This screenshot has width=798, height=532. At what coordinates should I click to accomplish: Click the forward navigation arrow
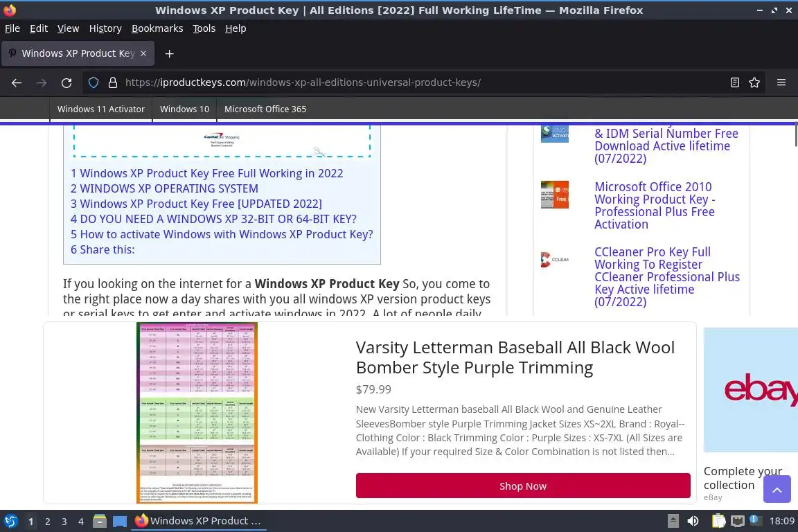tap(42, 82)
